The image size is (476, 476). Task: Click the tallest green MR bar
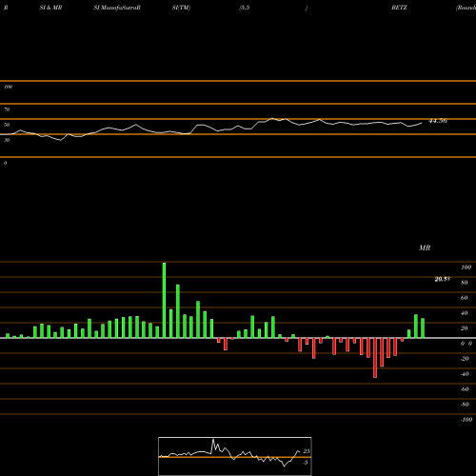(164, 300)
